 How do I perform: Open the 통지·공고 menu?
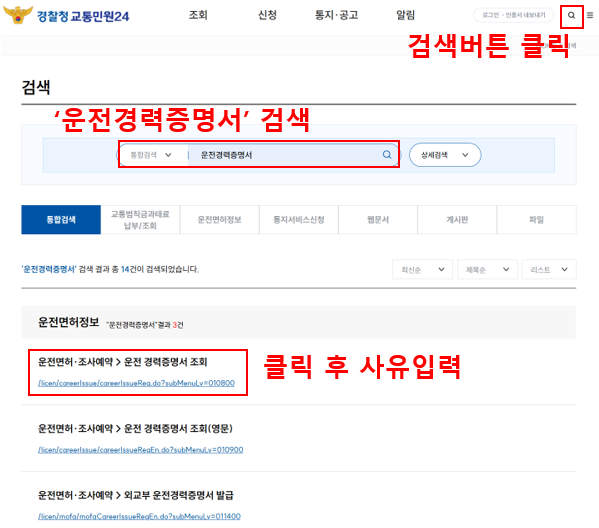[x=337, y=15]
